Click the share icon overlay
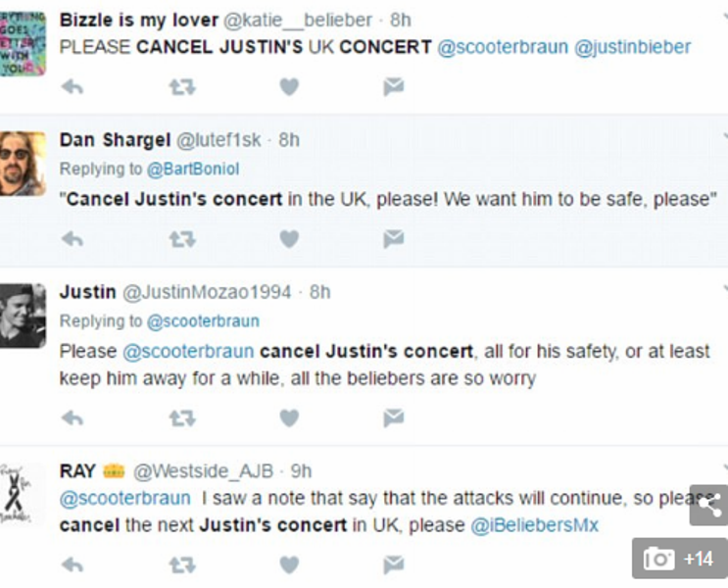 (710, 505)
